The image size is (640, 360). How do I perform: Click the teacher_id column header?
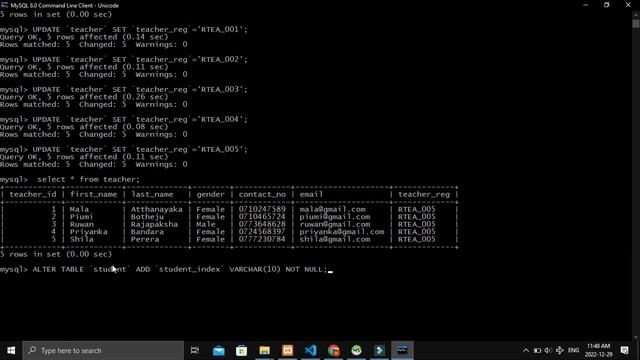(x=33, y=194)
